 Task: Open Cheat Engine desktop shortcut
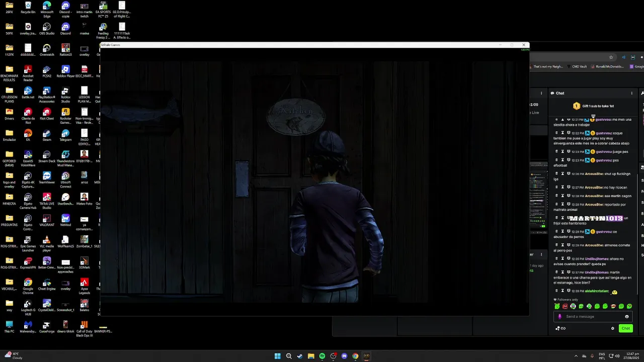(x=47, y=284)
